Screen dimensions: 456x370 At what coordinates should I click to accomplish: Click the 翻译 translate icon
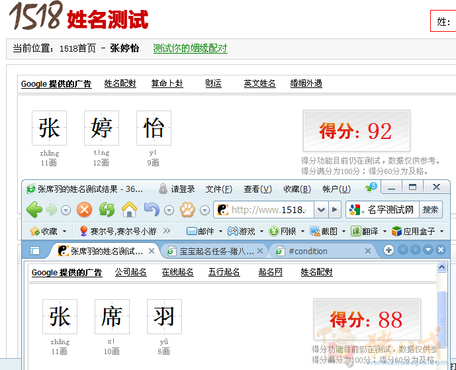click(356, 231)
